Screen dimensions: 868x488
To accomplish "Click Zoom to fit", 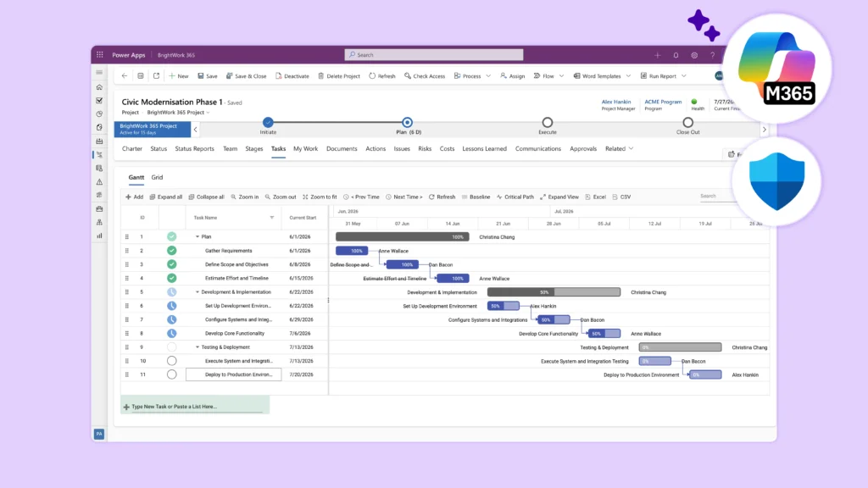I will pyautogui.click(x=320, y=197).
